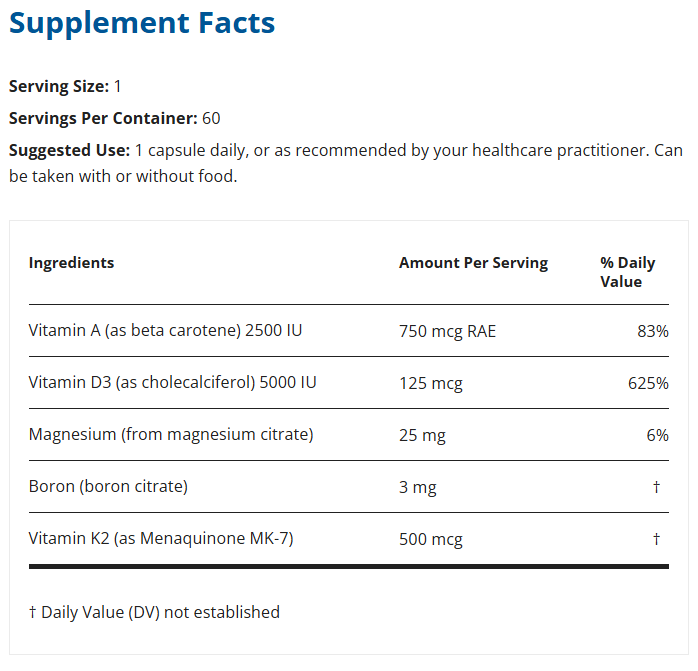Select the Magnesium citrate ingredient text
The image size is (698, 671).
[171, 435]
